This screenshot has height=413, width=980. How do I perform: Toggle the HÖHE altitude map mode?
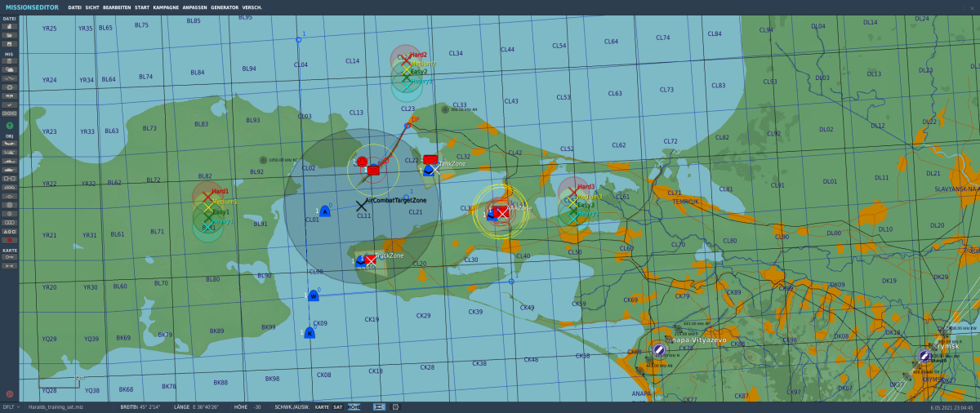[354, 406]
